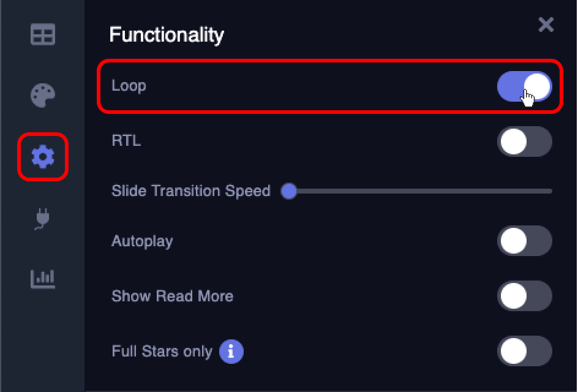Adjust the Slide Transition Speed slider

click(x=288, y=191)
